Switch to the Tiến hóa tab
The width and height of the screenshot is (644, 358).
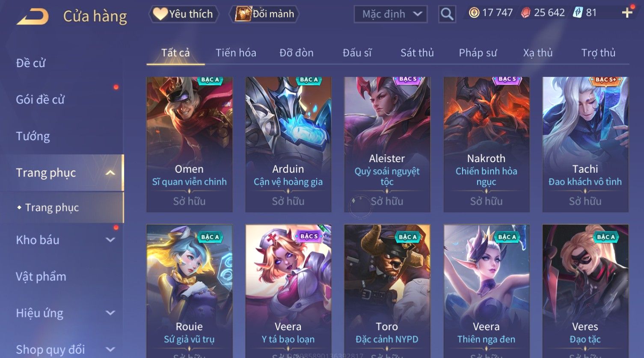tap(236, 53)
